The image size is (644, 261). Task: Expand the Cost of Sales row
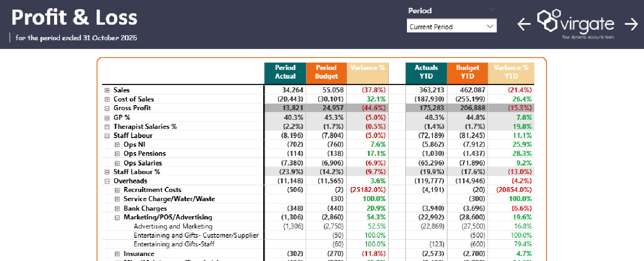[x=107, y=99]
